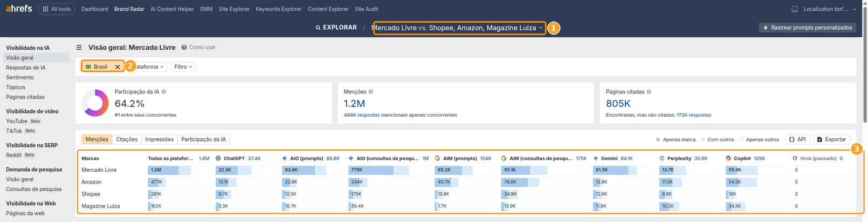The width and height of the screenshot is (868, 222).
Task: Click info icon next to Páginas citadas
Action: click(649, 92)
